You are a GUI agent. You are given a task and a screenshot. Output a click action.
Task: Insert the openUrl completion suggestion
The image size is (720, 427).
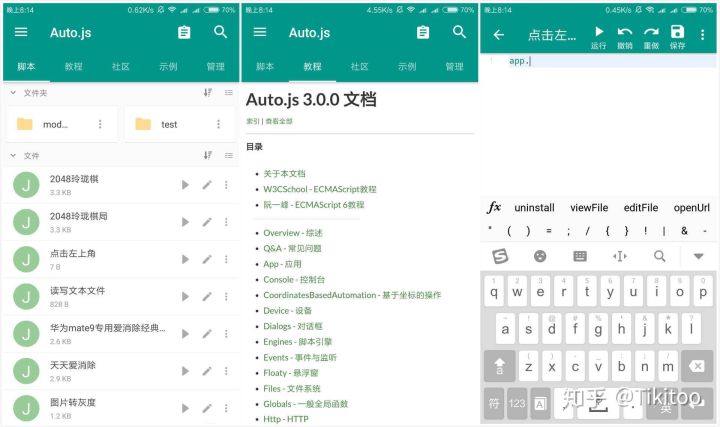tap(692, 208)
